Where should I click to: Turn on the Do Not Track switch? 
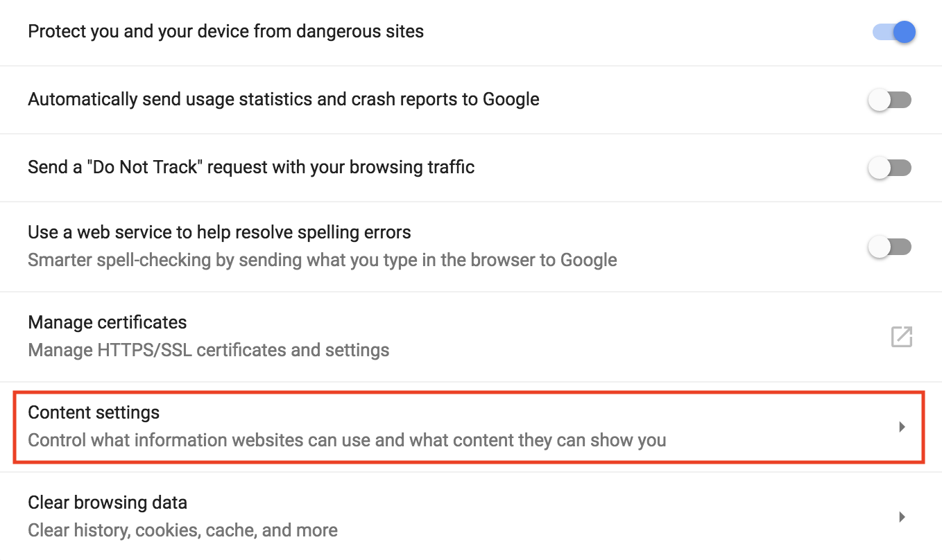click(890, 168)
